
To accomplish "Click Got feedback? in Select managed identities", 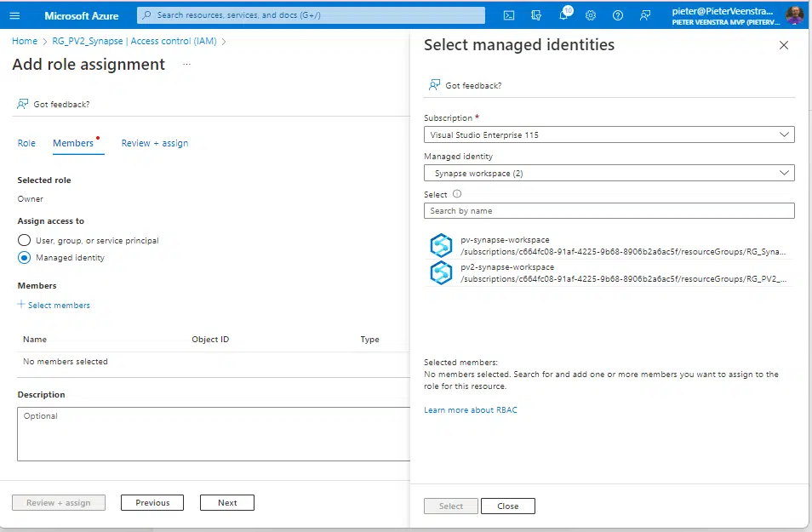I will (473, 85).
